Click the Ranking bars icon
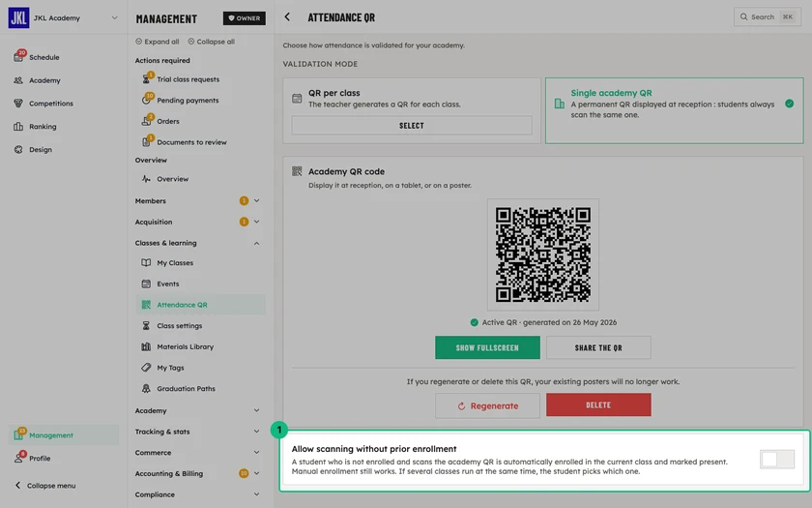The width and height of the screenshot is (812, 508). coord(18,127)
